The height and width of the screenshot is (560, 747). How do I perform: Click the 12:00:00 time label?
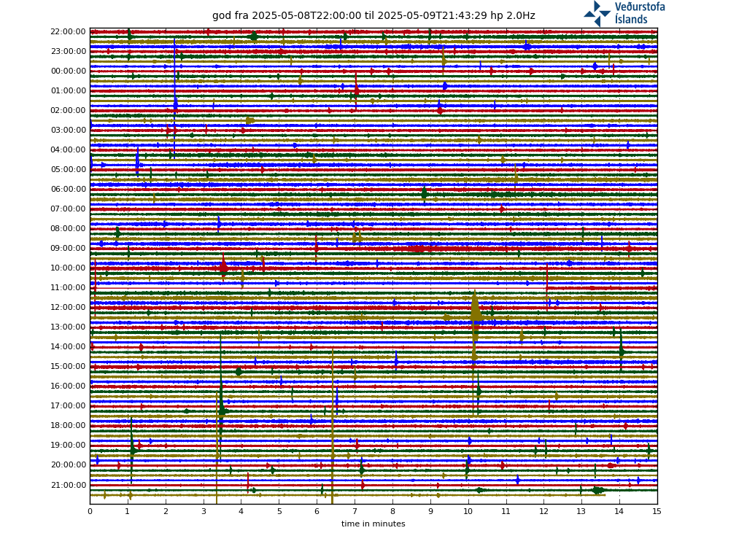pyautogui.click(x=68, y=307)
